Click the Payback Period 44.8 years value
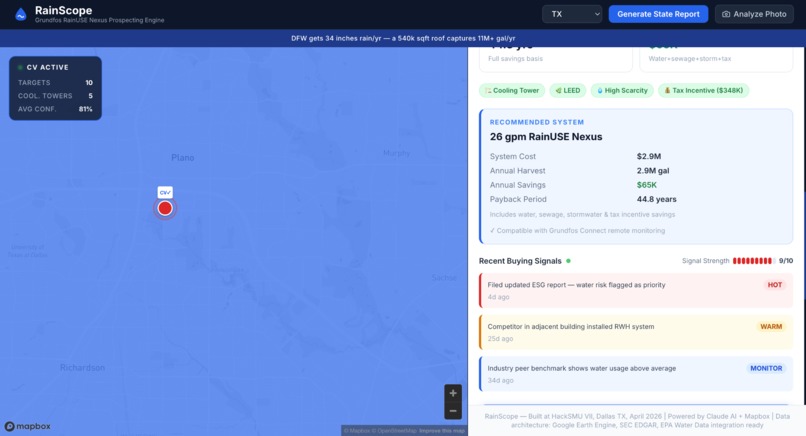The image size is (806, 436). [x=656, y=199]
